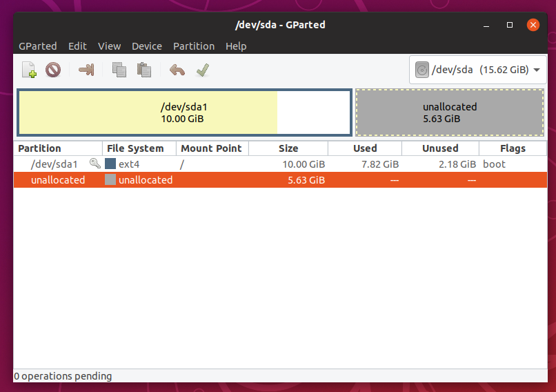Click the ext4 file system label
556x392 pixels.
click(129, 164)
